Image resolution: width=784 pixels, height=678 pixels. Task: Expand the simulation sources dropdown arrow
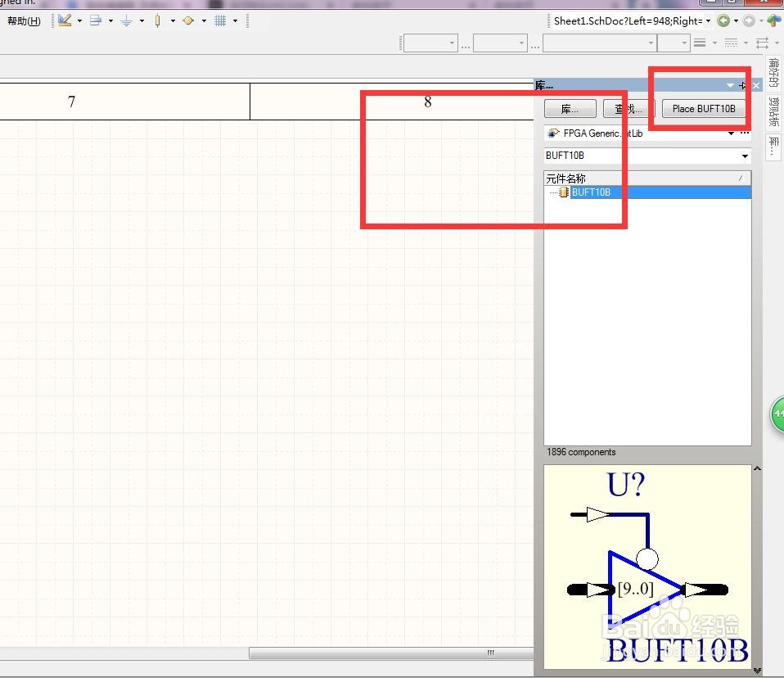pos(204,21)
